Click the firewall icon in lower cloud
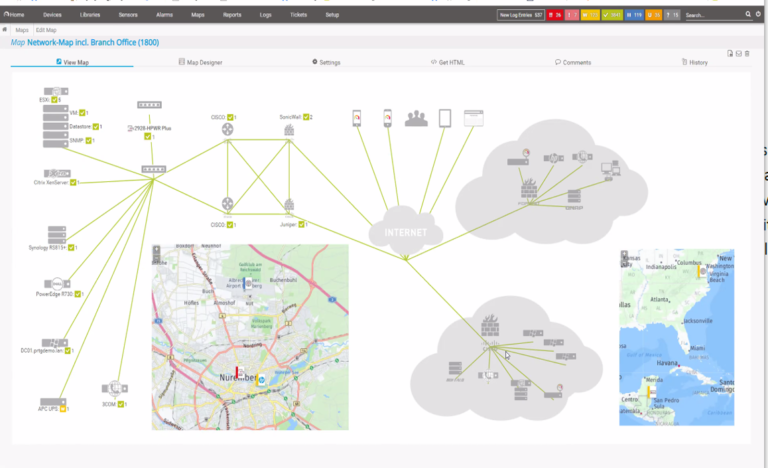This screenshot has height=468, width=768. click(490, 324)
